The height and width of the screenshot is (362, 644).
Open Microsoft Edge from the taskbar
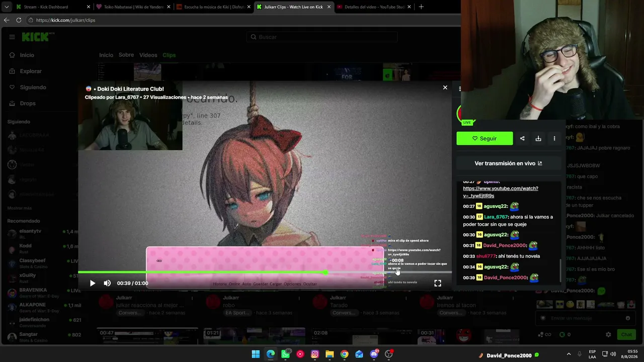[x=271, y=354]
